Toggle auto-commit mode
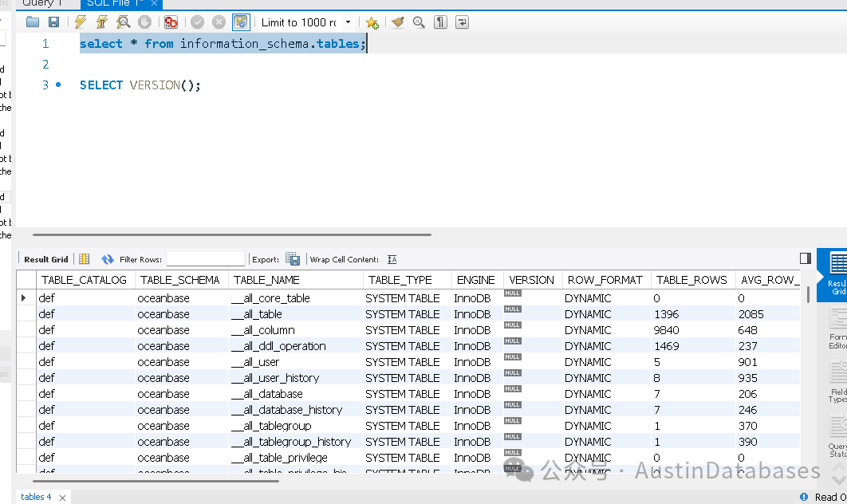 click(241, 22)
